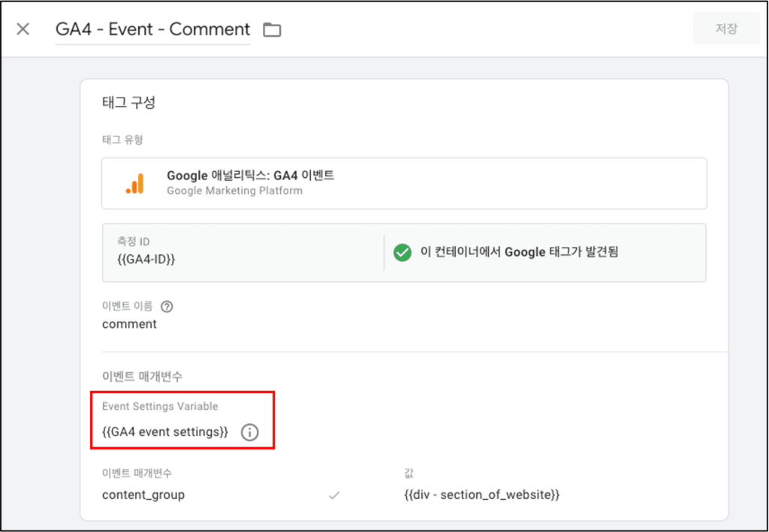Select the {{GA4 event settings}} variable
Screen dimensions: 769x532
tap(165, 431)
